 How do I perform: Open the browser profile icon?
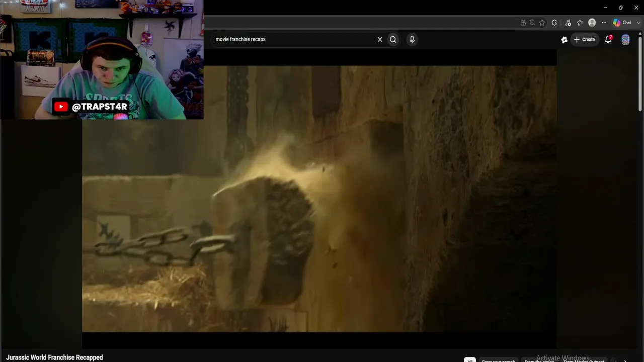click(592, 23)
